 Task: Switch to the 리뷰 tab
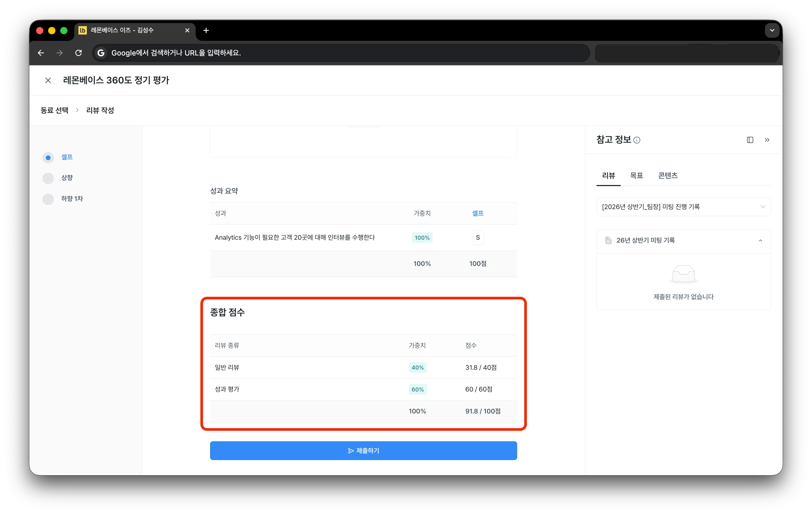[x=608, y=175]
